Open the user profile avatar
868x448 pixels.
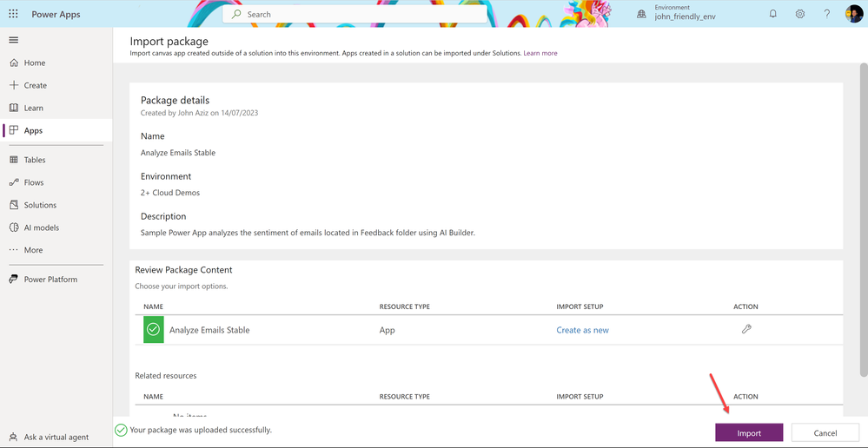click(854, 15)
